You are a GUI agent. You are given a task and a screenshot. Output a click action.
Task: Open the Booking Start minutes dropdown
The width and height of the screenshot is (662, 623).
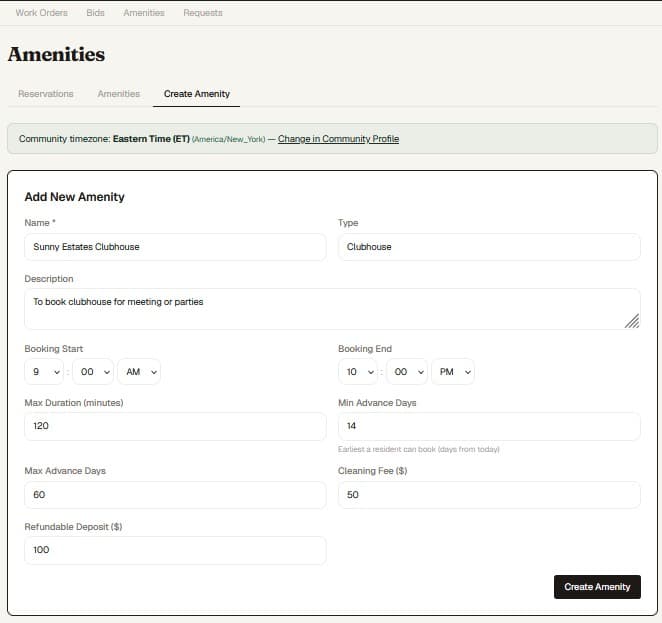coord(93,372)
